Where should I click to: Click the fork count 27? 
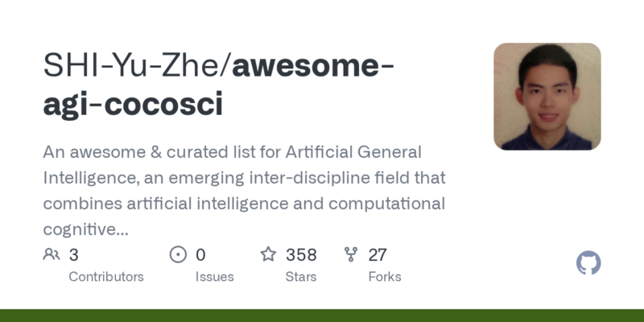click(x=378, y=255)
